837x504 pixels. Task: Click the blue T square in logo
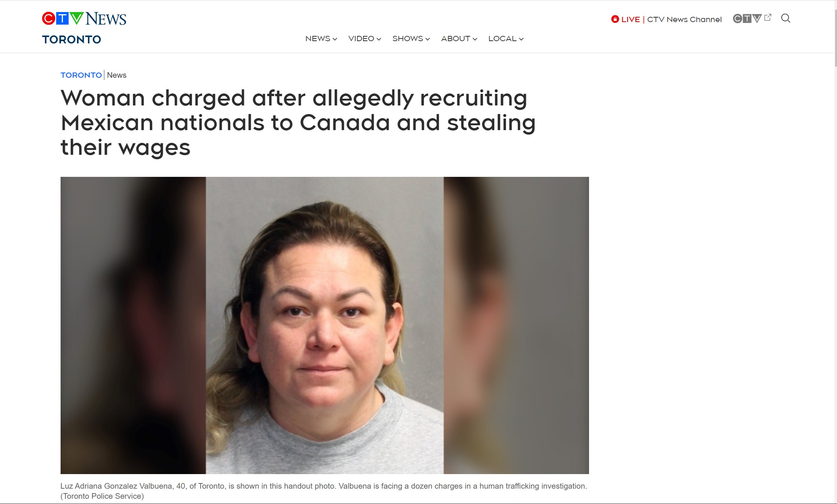pyautogui.click(x=62, y=18)
